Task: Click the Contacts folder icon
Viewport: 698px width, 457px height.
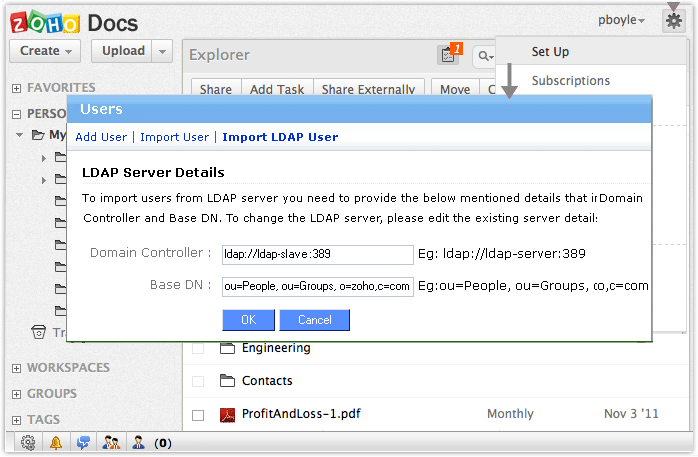Action: coord(227,381)
